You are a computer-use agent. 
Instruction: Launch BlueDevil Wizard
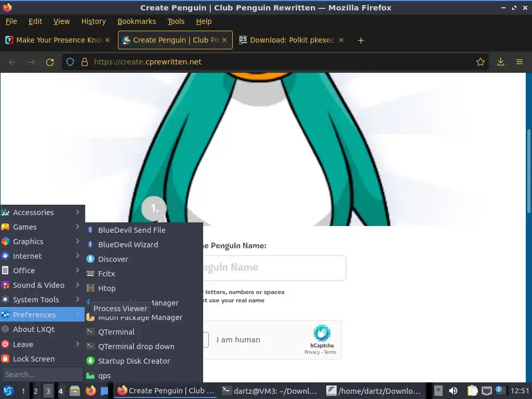[x=144, y=245]
